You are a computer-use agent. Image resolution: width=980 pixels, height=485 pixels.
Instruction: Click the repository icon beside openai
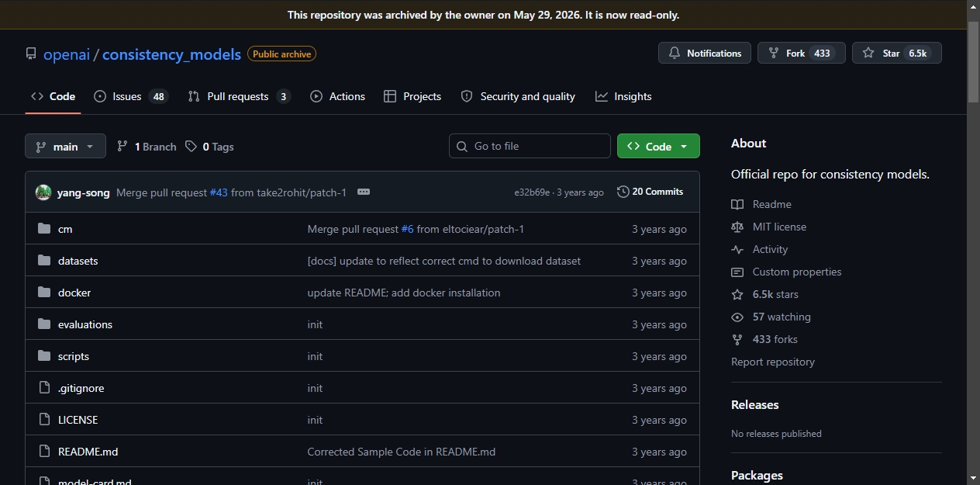[x=31, y=54]
